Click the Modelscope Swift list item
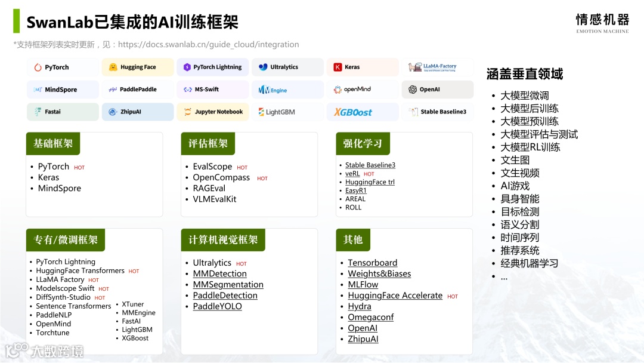This screenshot has height=363, width=644. [x=65, y=288]
